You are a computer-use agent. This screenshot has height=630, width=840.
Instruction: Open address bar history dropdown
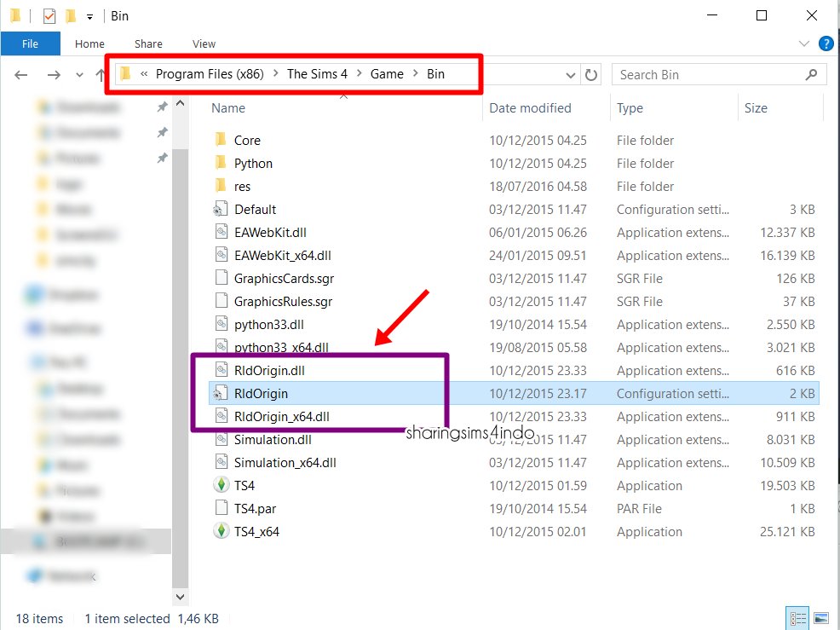[571, 75]
